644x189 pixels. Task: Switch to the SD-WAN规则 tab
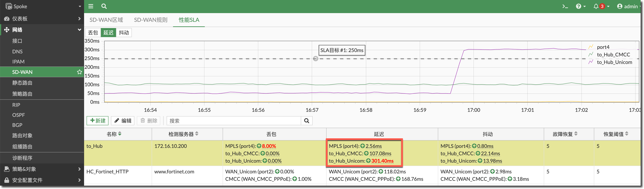pyautogui.click(x=150, y=20)
